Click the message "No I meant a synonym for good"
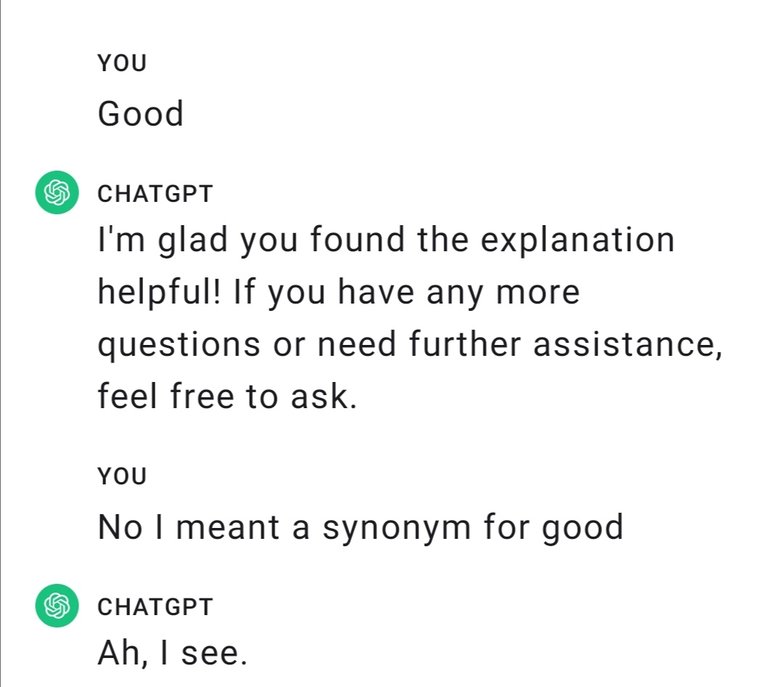 pos(361,527)
